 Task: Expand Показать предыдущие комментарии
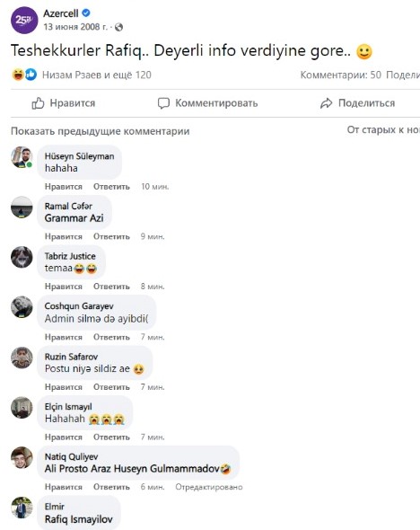(101, 131)
